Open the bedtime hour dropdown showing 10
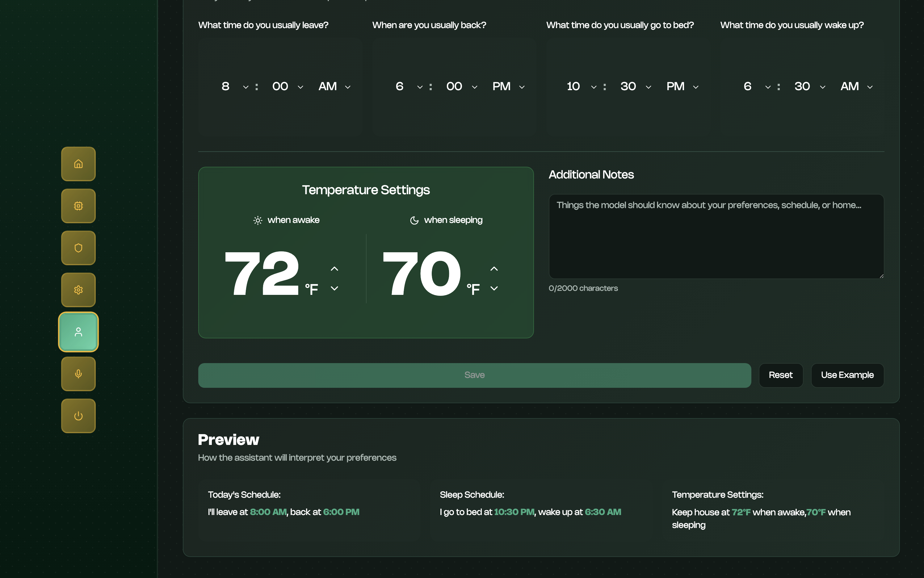Image resolution: width=924 pixels, height=578 pixels. [x=581, y=87]
